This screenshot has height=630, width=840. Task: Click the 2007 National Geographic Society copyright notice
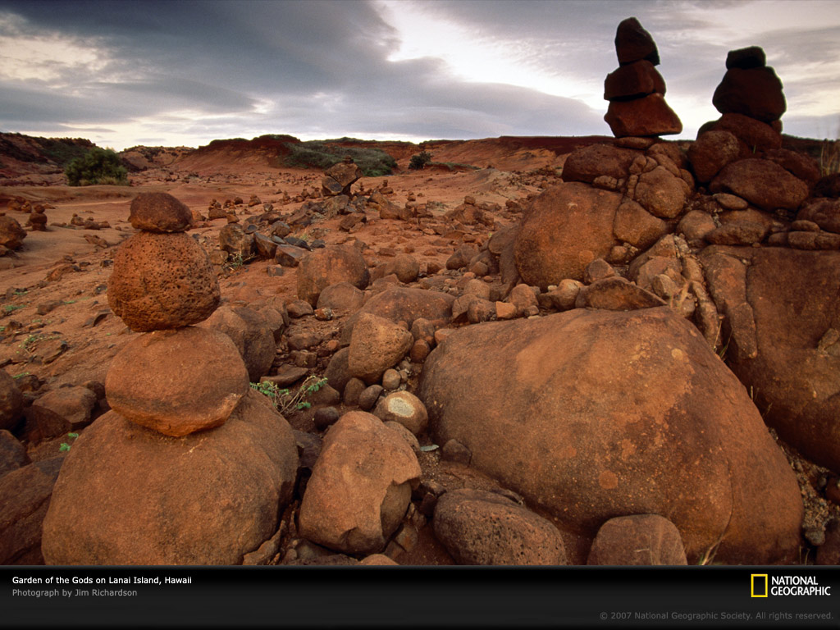tap(716, 615)
